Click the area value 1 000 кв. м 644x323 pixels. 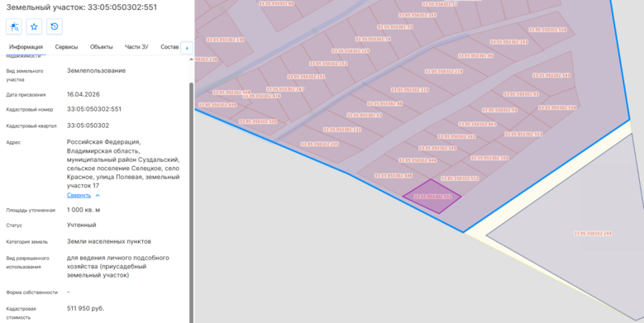point(83,210)
